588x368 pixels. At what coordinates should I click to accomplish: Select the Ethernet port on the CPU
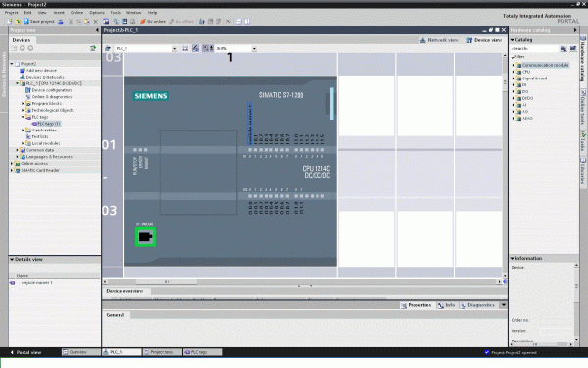point(145,237)
